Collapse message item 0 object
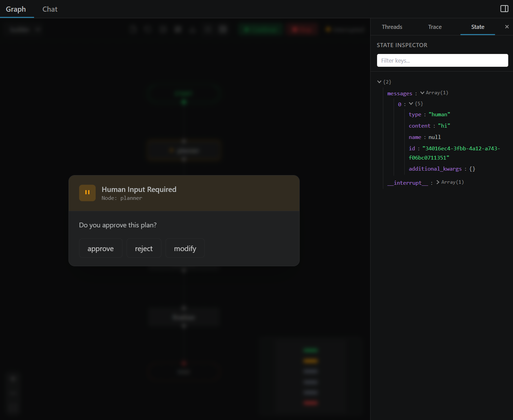Screen dimensions: 513x420 pyautogui.click(x=411, y=104)
